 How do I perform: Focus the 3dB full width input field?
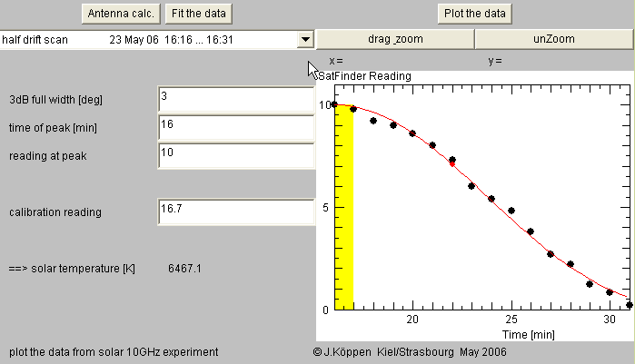[x=236, y=99]
